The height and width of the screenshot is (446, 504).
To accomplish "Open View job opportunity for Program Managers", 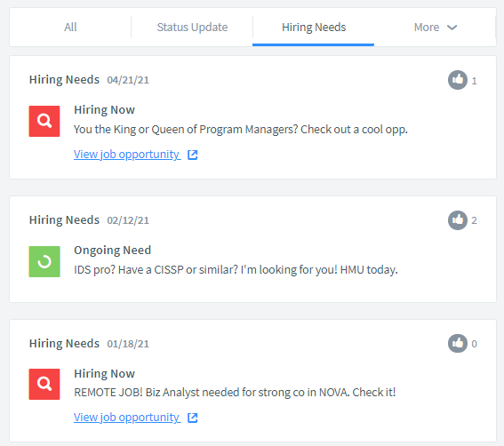I will [126, 155].
